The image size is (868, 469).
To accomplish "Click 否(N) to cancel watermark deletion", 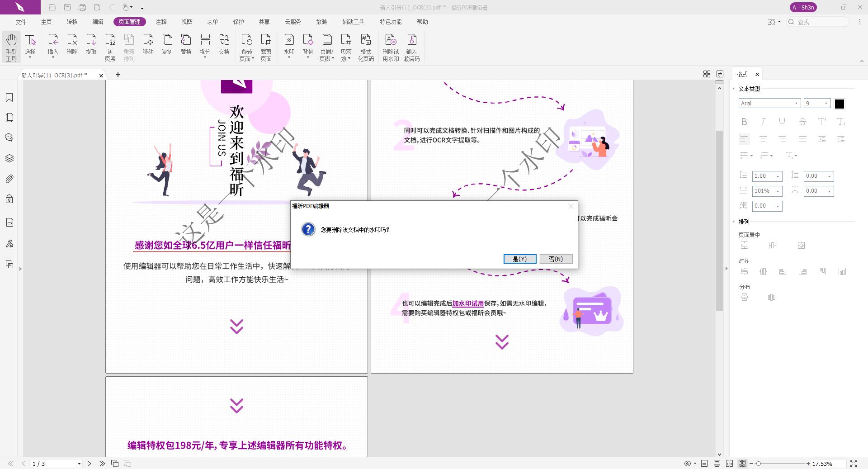I will tap(556, 259).
